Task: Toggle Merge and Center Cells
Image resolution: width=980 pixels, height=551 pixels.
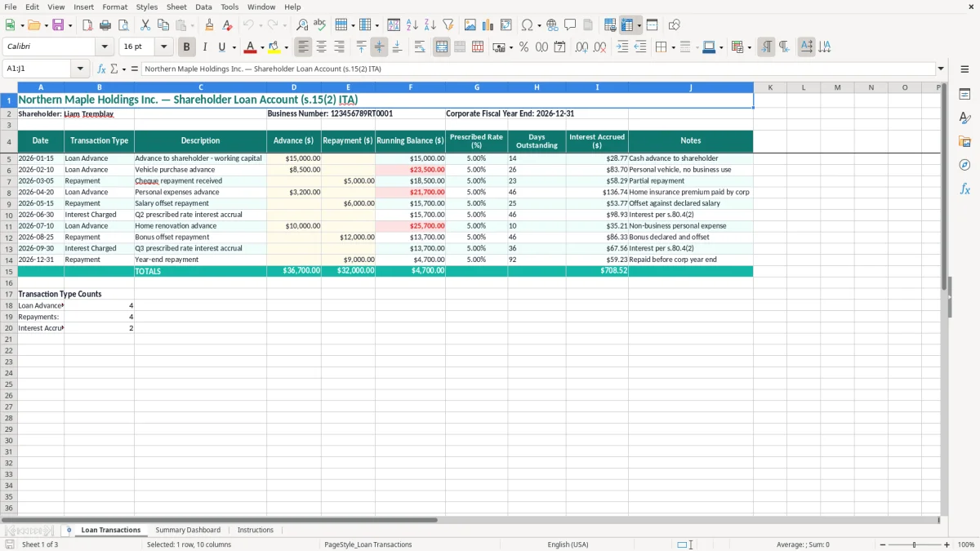Action: 442,47
